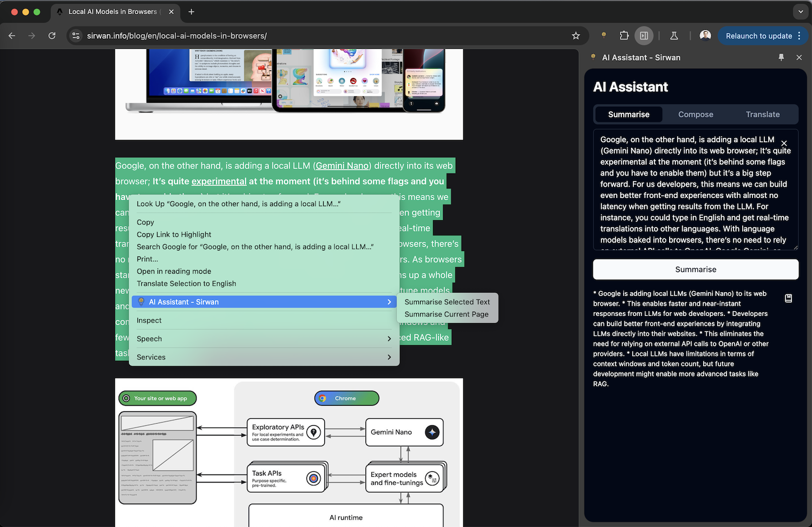Viewport: 812px width, 527px height.
Task: Open the Extensions puzzle menu
Action: coord(624,36)
